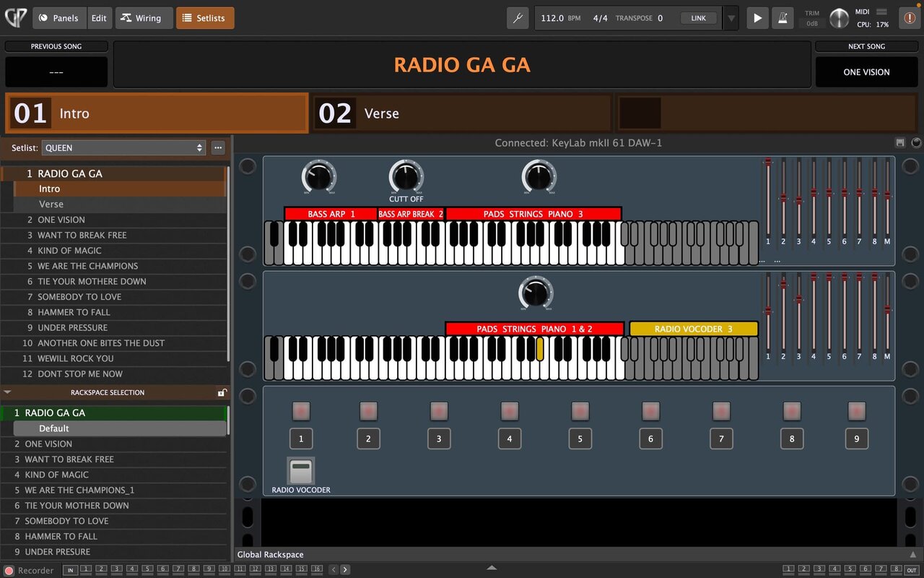Click the NEXT SONG One Vision box
The height and width of the screenshot is (578, 924).
(866, 72)
